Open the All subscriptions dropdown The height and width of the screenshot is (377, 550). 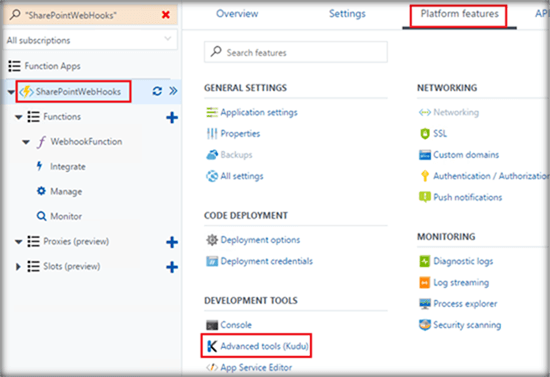click(90, 40)
